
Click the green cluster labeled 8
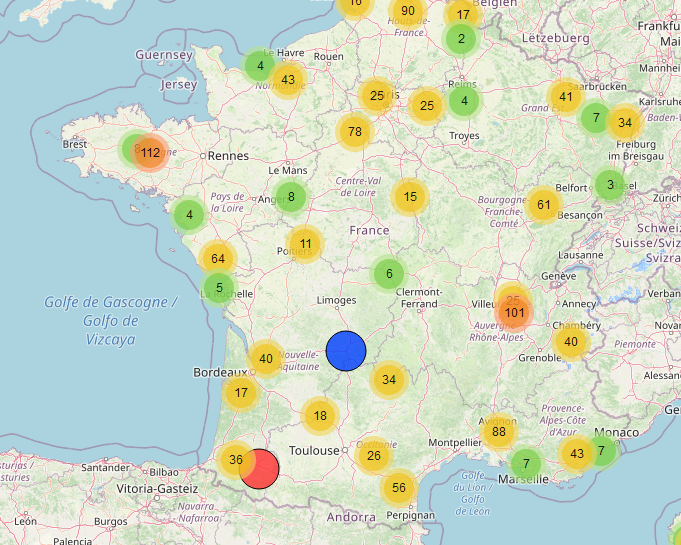click(291, 197)
